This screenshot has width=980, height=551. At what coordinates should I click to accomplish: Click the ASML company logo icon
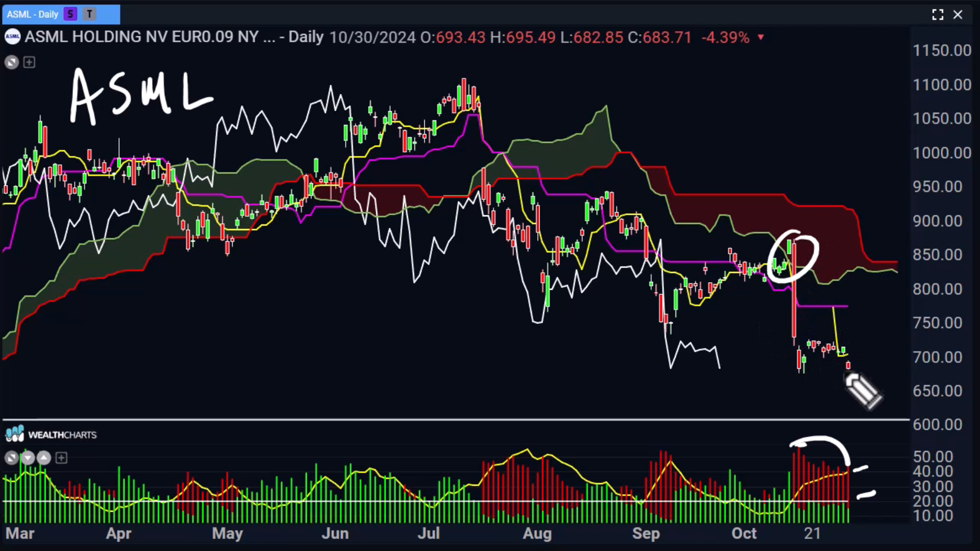click(x=12, y=37)
